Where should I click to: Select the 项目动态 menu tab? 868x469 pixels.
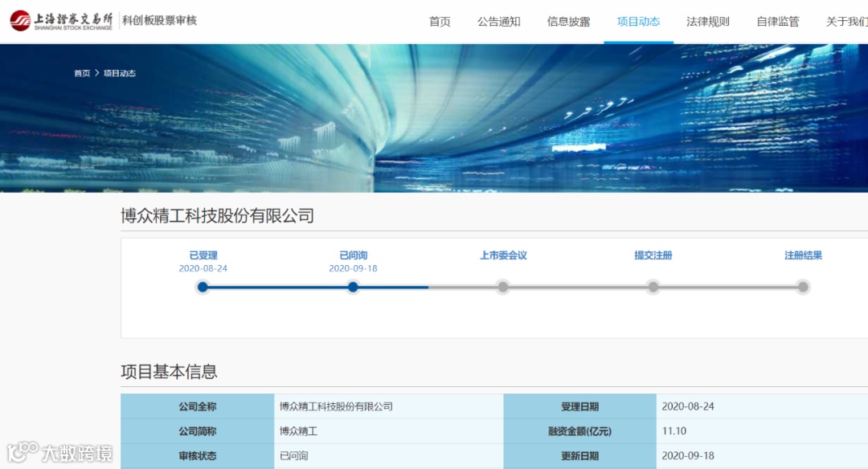(638, 22)
